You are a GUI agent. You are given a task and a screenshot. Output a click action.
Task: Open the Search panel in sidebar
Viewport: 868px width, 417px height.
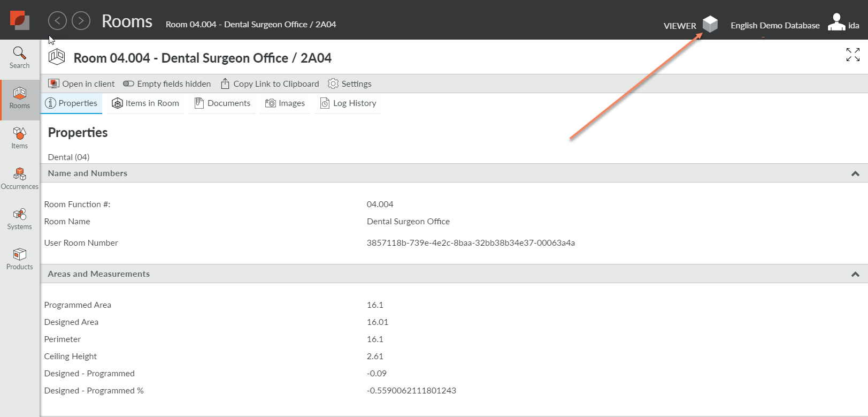pos(20,58)
